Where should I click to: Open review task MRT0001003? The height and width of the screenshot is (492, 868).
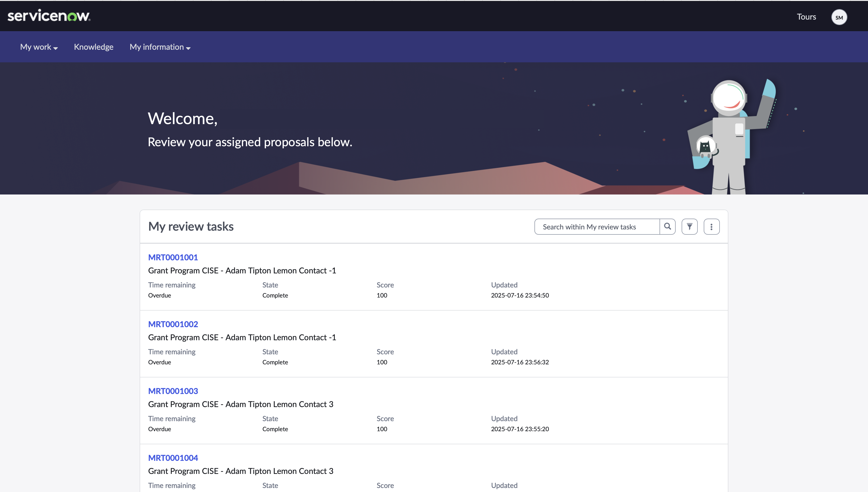coord(173,391)
